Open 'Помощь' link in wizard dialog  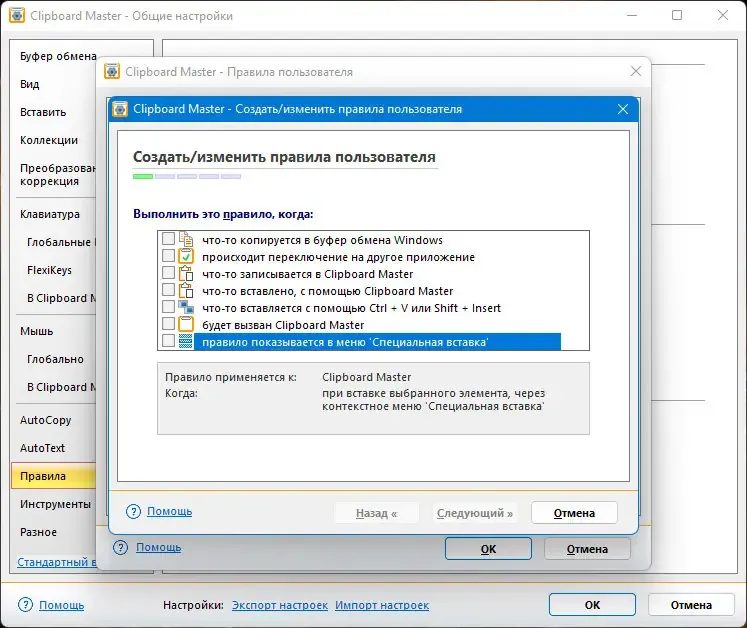point(170,511)
